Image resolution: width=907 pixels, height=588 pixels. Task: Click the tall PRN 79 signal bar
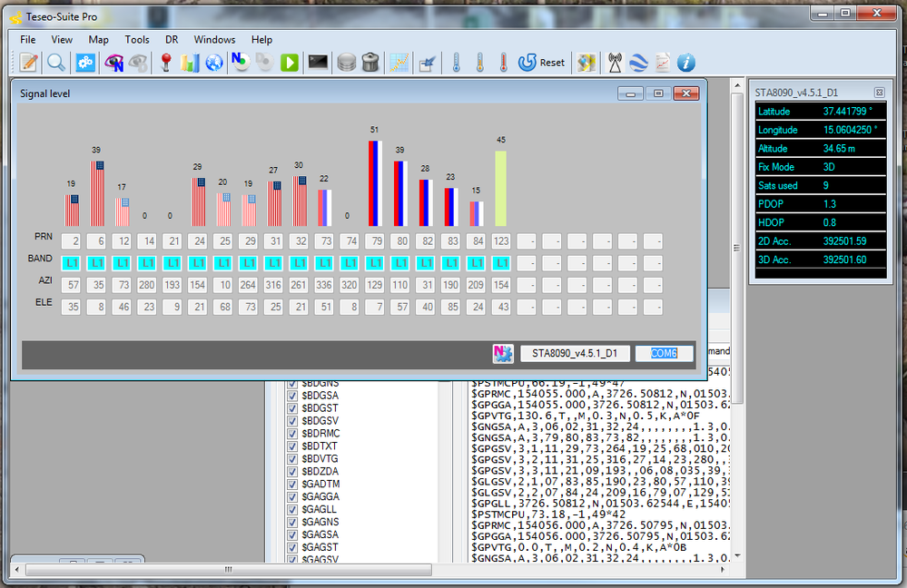pyautogui.click(x=375, y=183)
